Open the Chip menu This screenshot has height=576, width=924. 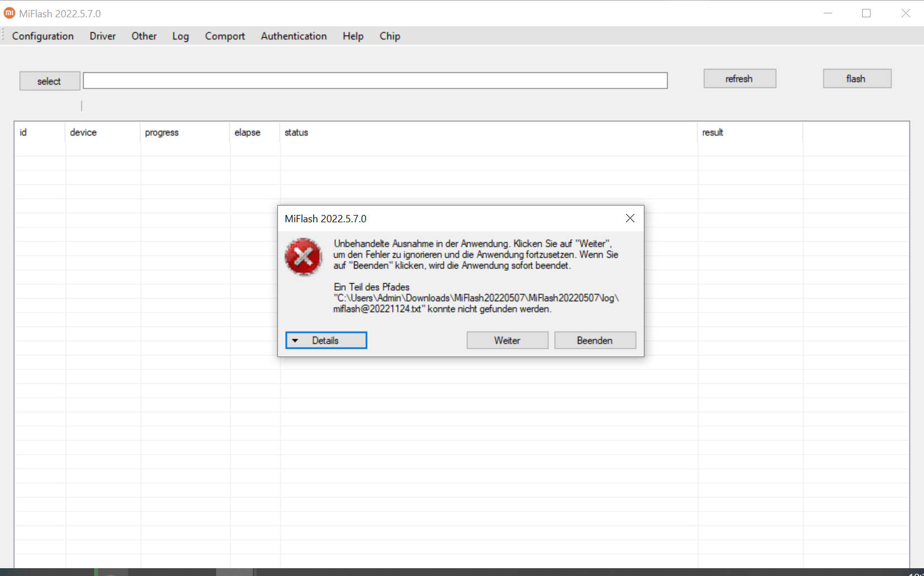click(x=390, y=36)
